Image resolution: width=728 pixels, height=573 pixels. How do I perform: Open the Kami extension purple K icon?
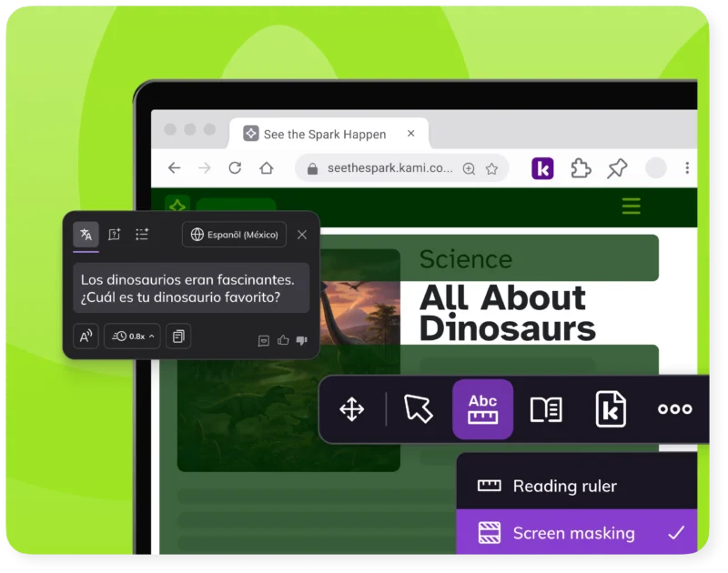(x=542, y=168)
